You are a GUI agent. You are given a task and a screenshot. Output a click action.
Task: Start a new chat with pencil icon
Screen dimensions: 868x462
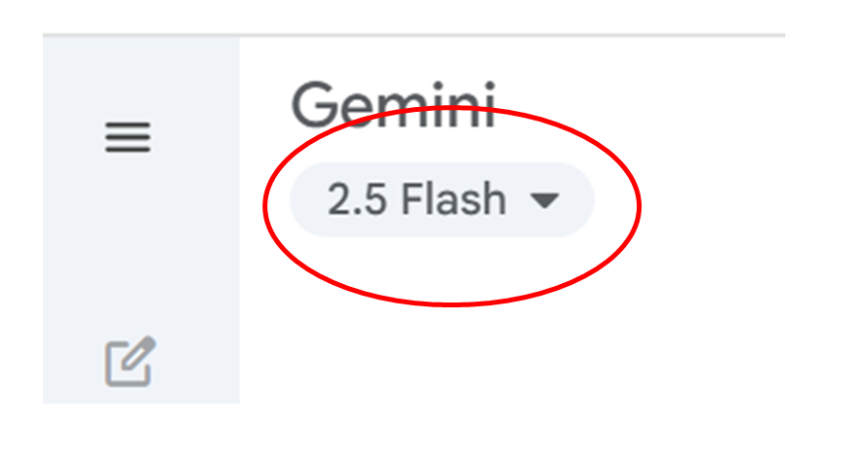click(130, 361)
